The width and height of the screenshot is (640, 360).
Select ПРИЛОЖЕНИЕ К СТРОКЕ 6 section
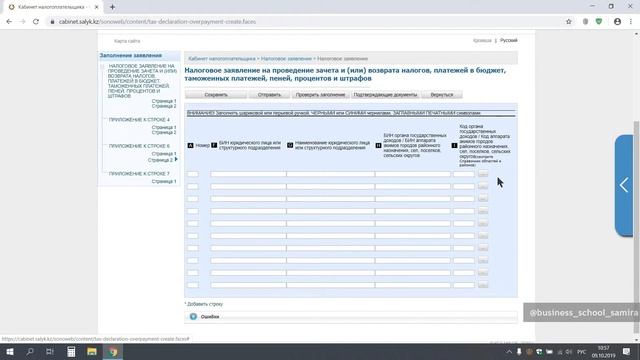click(139, 146)
